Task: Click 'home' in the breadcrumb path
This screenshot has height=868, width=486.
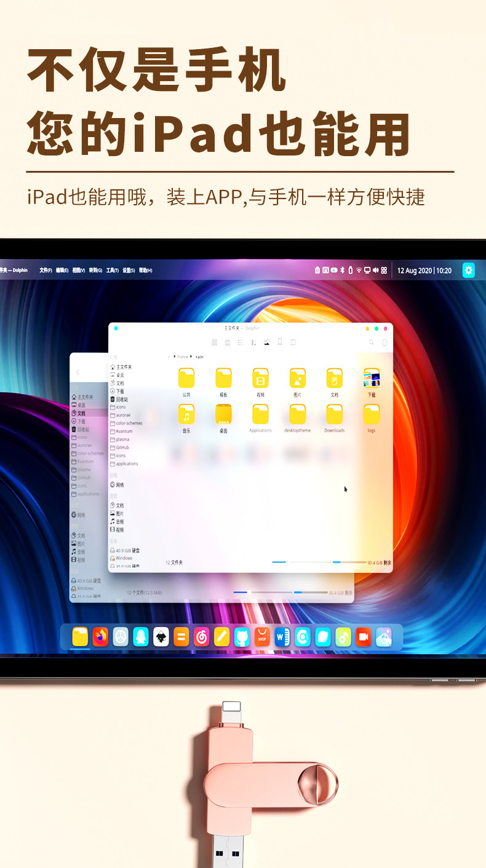Action: (183, 357)
